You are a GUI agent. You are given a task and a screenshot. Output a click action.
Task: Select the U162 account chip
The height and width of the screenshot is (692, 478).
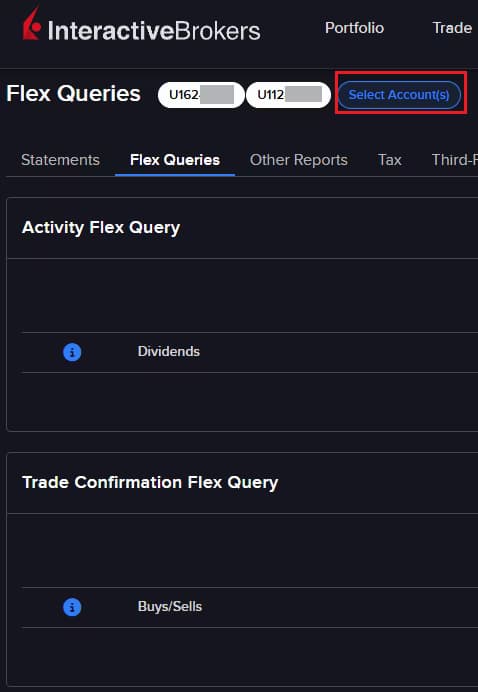click(x=201, y=95)
